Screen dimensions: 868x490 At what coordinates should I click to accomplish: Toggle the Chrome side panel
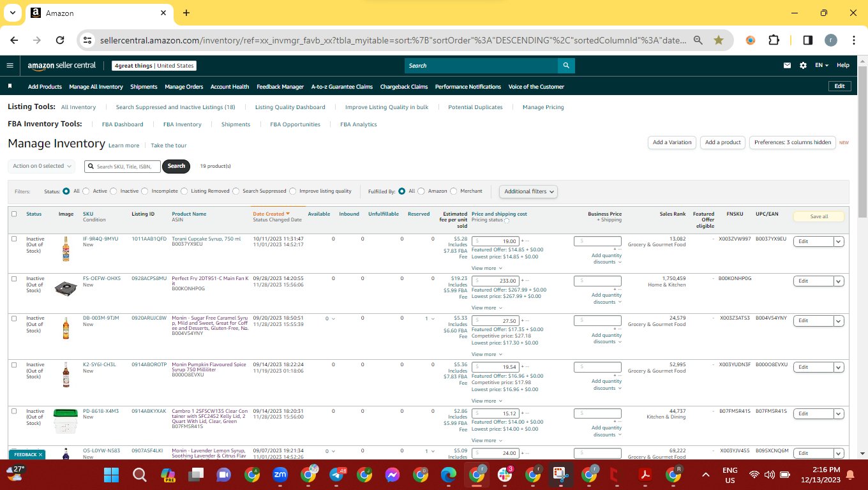(x=807, y=40)
